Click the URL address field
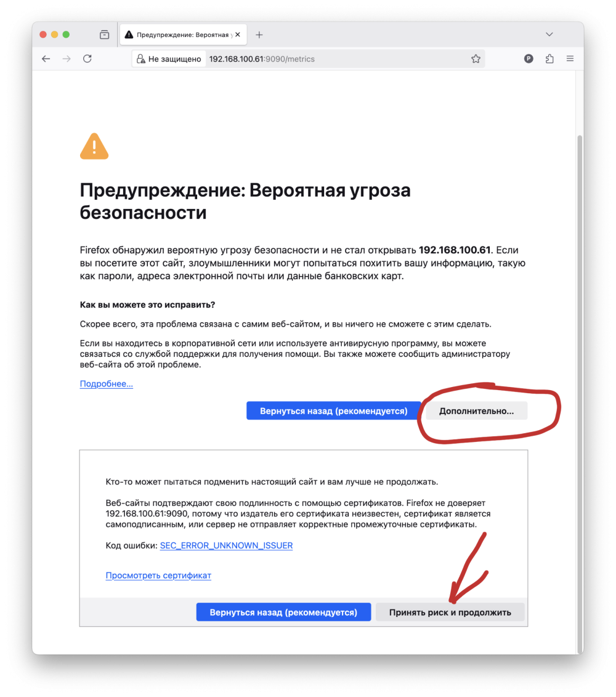The width and height of the screenshot is (616, 697). 338,59
